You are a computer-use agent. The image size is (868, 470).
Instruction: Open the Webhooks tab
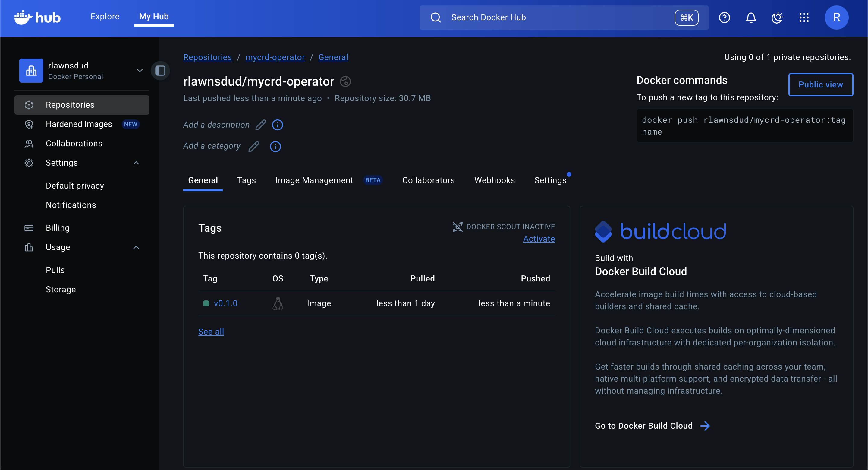[x=494, y=180]
